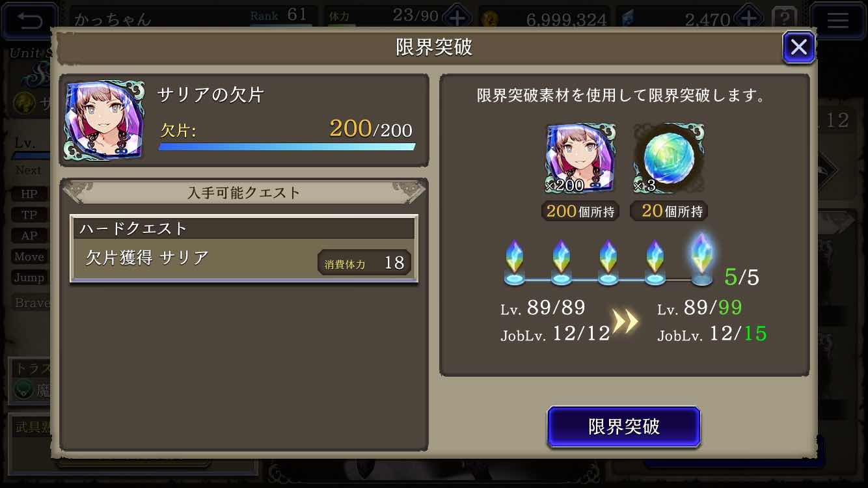
Task: Tap the ハードクエスト category header
Action: (244, 228)
